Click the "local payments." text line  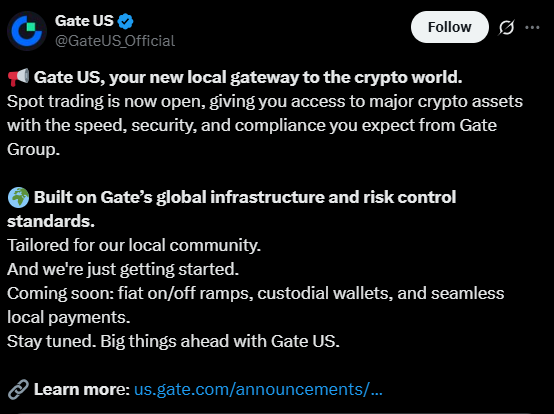coord(69,317)
